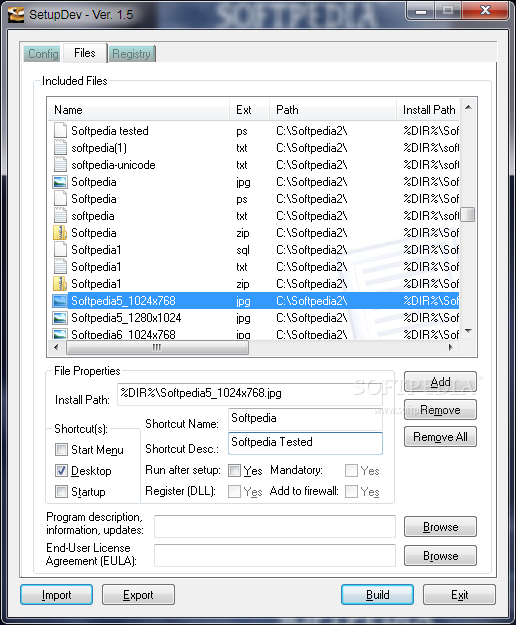
Task: Click the Exit button
Action: (x=459, y=595)
